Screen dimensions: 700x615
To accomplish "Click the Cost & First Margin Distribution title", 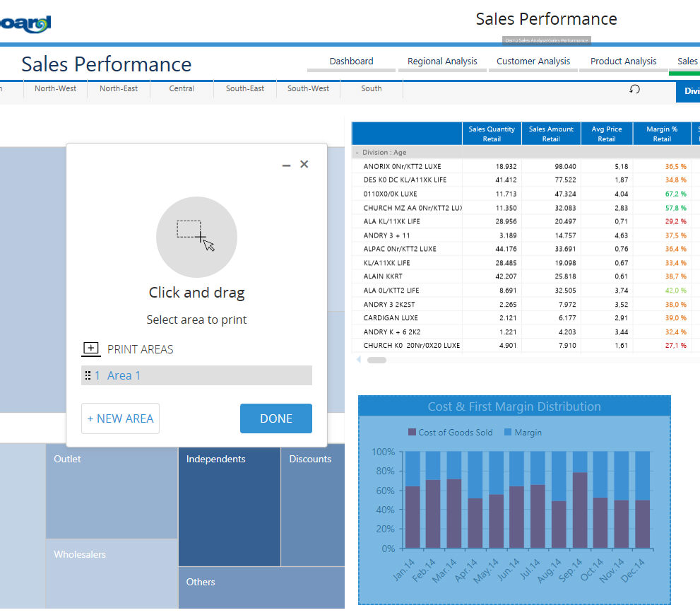I will (514, 406).
